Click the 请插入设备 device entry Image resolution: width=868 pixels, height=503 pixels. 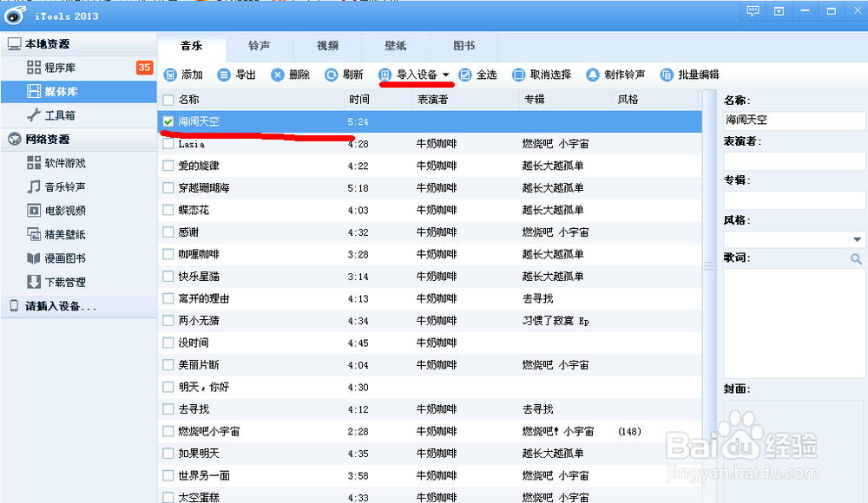(79, 306)
